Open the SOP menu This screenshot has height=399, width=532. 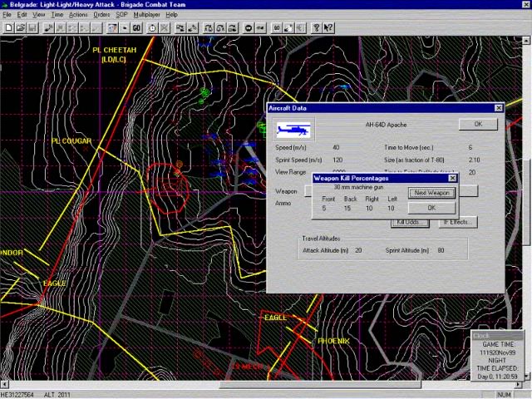(x=121, y=15)
